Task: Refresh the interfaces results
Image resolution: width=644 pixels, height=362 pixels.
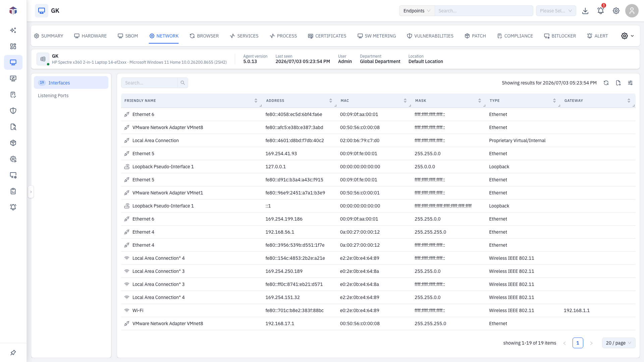Action: pyautogui.click(x=606, y=83)
